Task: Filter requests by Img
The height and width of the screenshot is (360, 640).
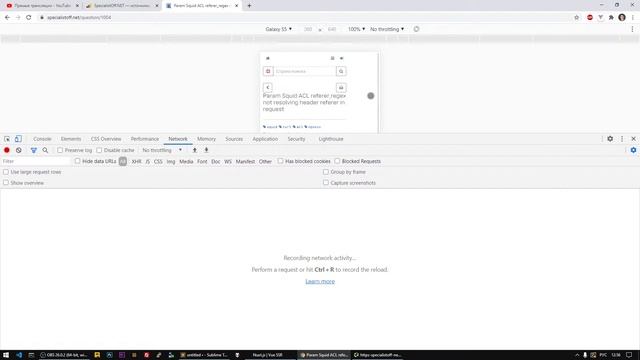Action: click(x=171, y=161)
